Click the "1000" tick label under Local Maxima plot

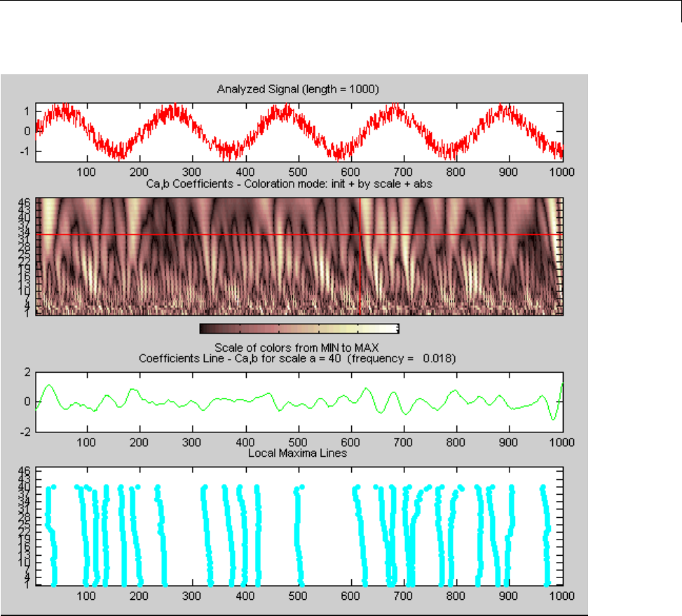click(x=561, y=596)
